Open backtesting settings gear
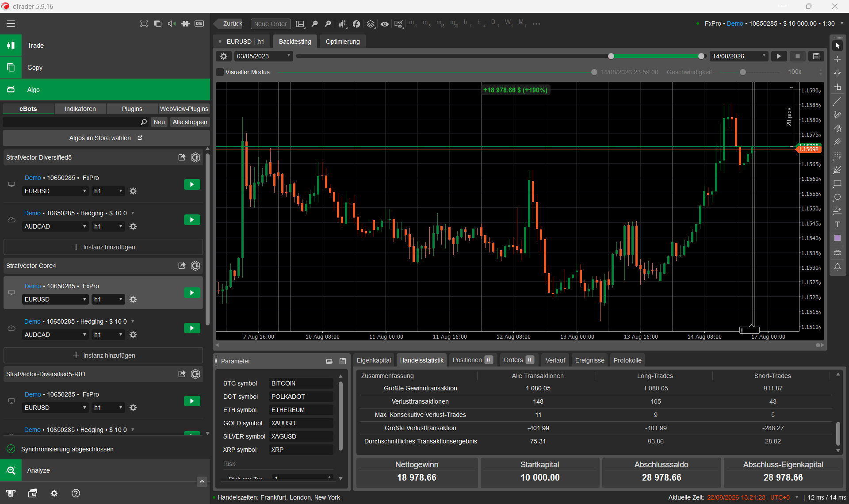The width and height of the screenshot is (849, 504). coord(224,56)
